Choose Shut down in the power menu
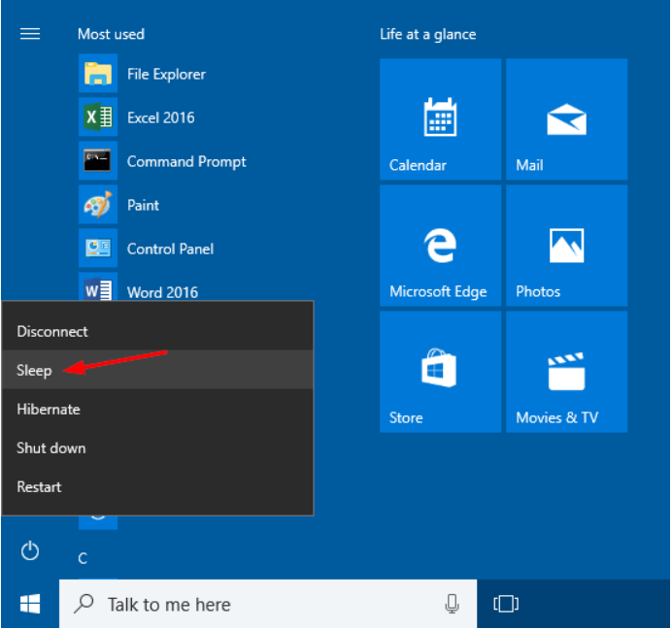The image size is (672, 629). [x=51, y=448]
